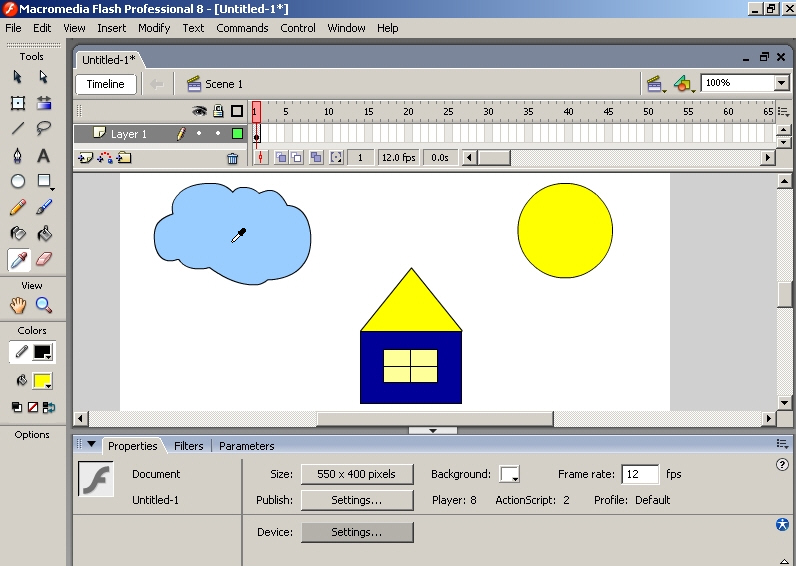This screenshot has height=566, width=796.
Task: Select the Hand tool
Action: [x=18, y=305]
